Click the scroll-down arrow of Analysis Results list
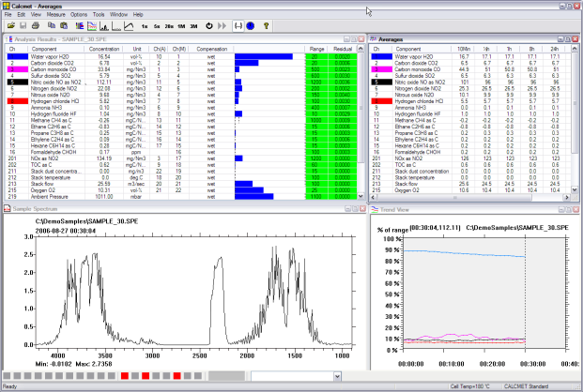Image resolution: width=583 pixels, height=392 pixels. point(361,196)
